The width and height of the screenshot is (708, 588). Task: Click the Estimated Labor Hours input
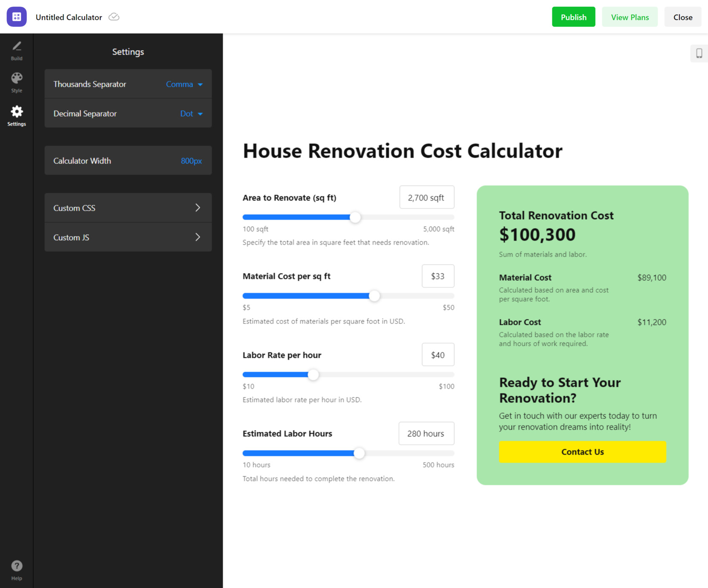pos(426,433)
